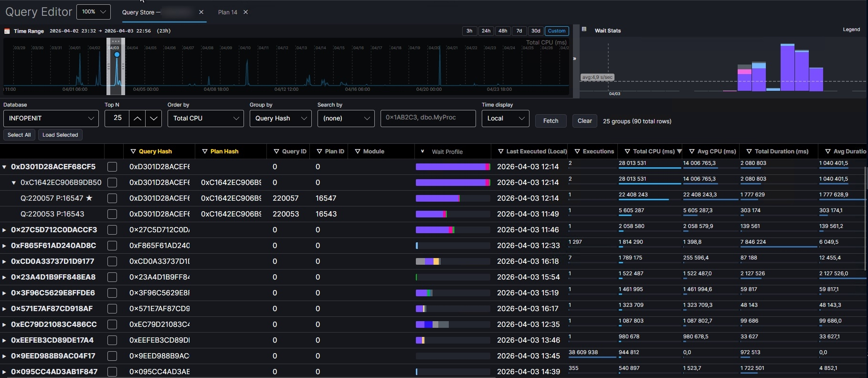
Task: Close the Query Store tab
Action: pyautogui.click(x=201, y=12)
